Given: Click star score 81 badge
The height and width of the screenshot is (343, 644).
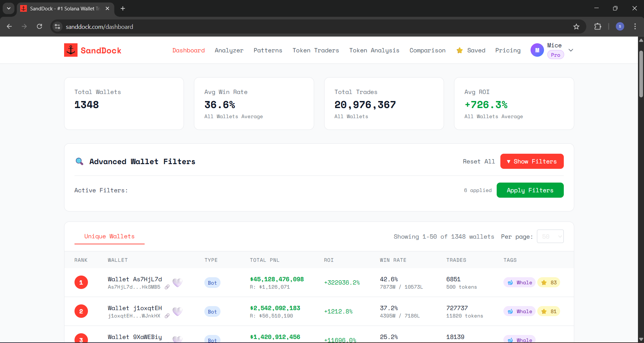Looking at the screenshot, I should point(549,311).
